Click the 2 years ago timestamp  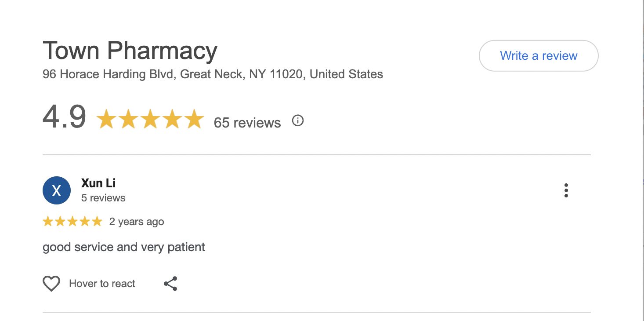tap(137, 222)
